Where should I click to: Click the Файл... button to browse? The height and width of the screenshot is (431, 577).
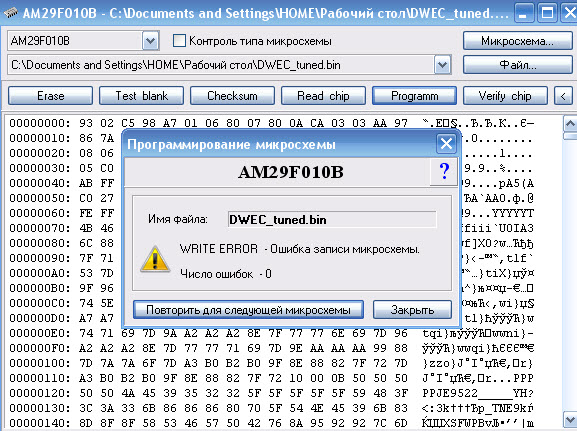click(x=517, y=65)
